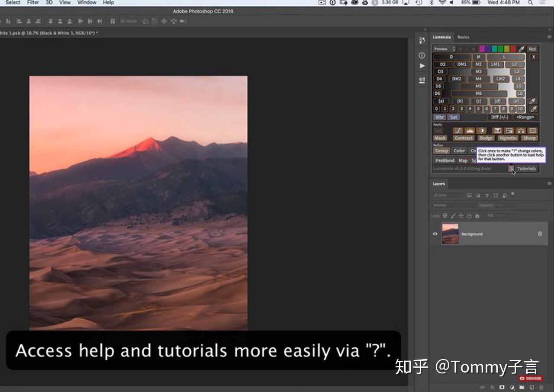
Task: Click the curves icon above the Contrast button
Action: 458,131
